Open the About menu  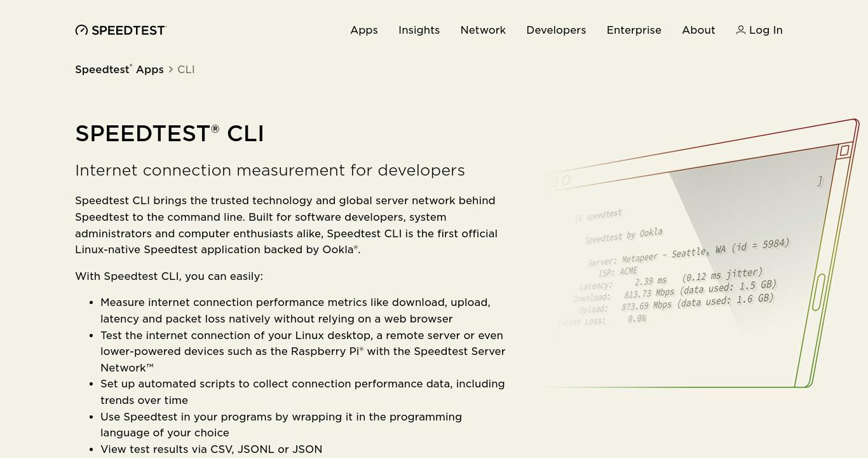(698, 30)
